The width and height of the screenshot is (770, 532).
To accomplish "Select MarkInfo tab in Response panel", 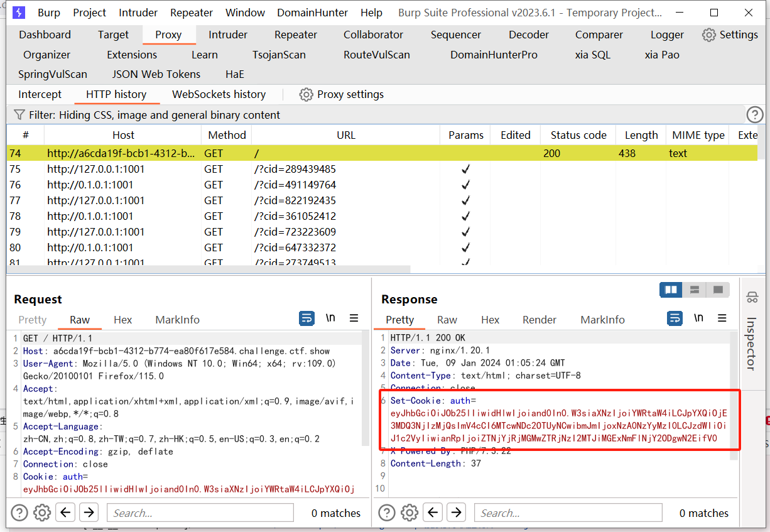I will point(603,320).
